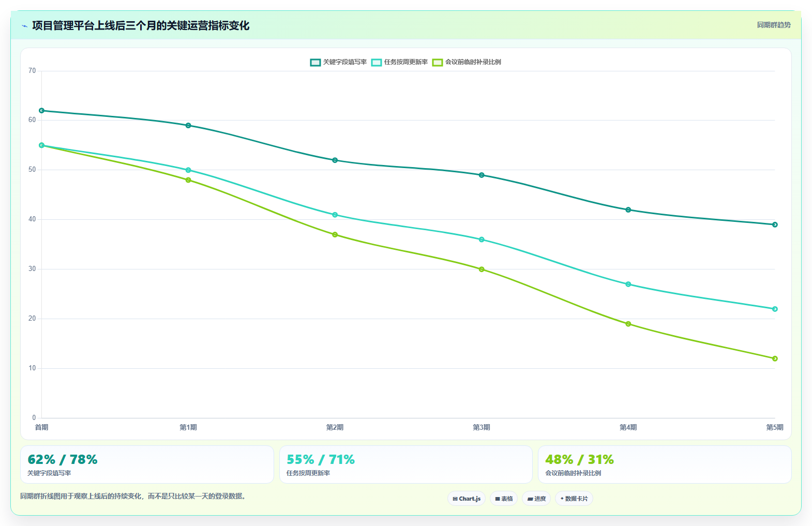The width and height of the screenshot is (812, 526).
Task: Click the 关键字段填写率 point at 第5期
Action: pos(775,224)
